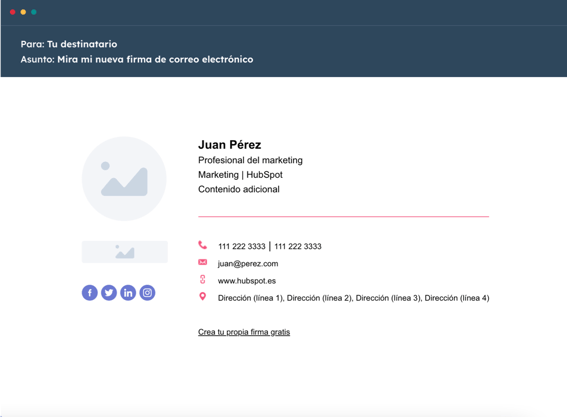Select the 'Contenido adicional' text
The image size is (567, 417).
(x=239, y=189)
